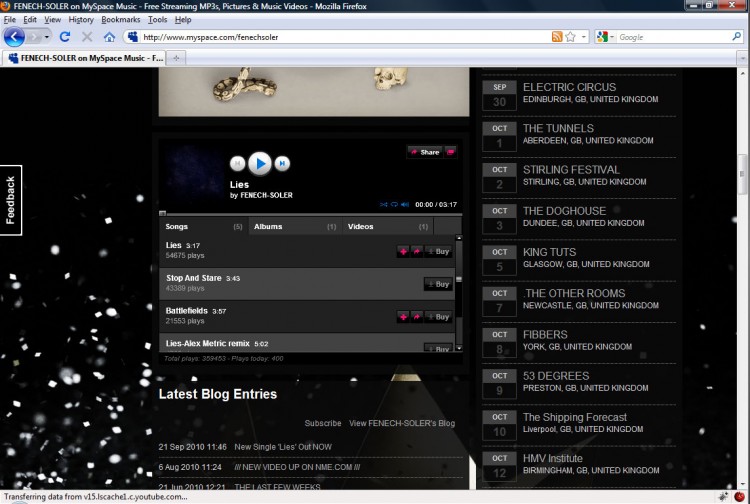Open the search engine selector dropdown
This screenshot has height=504, width=750.
pos(606,37)
